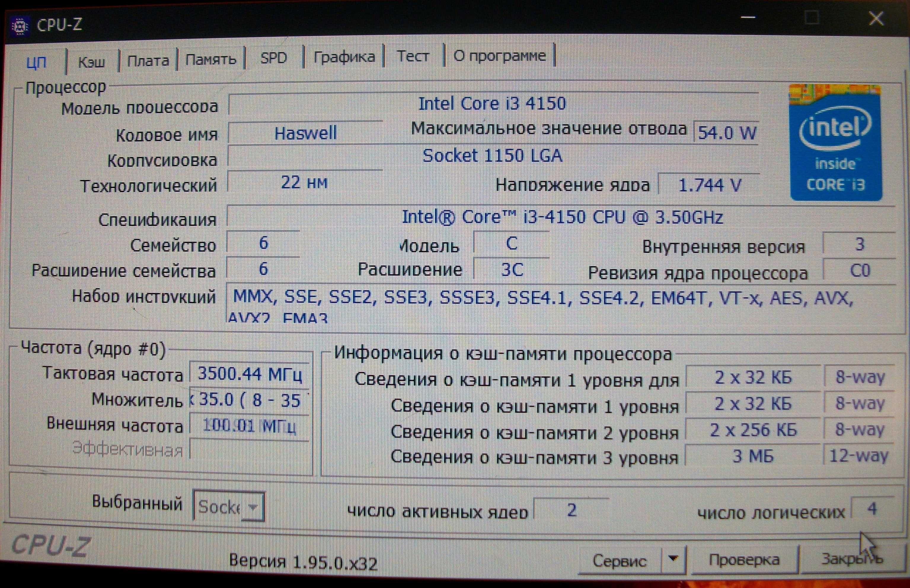This screenshot has height=588, width=910.
Task: Click the Расширение семейства value 6
Action: click(x=264, y=269)
